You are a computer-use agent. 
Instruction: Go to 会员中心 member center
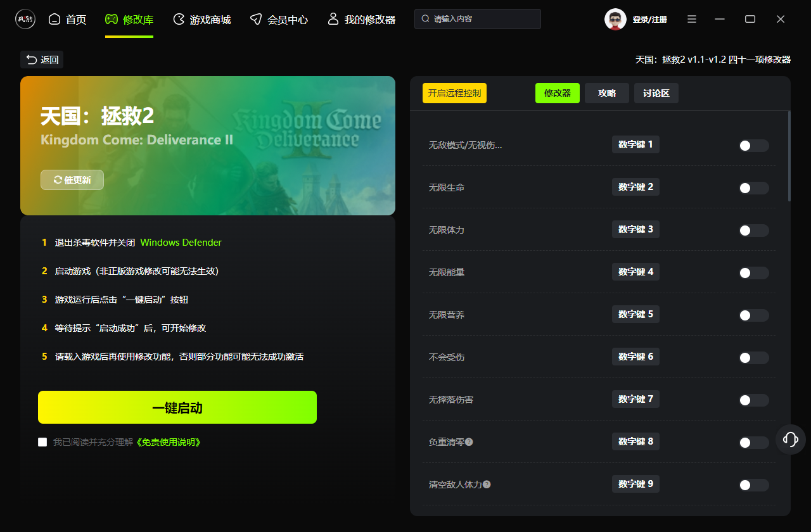(279, 20)
